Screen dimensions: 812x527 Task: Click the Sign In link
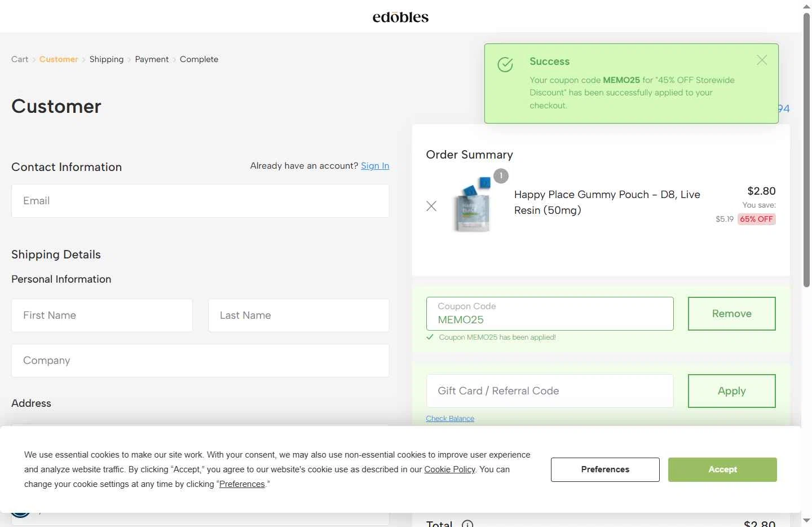tap(375, 166)
